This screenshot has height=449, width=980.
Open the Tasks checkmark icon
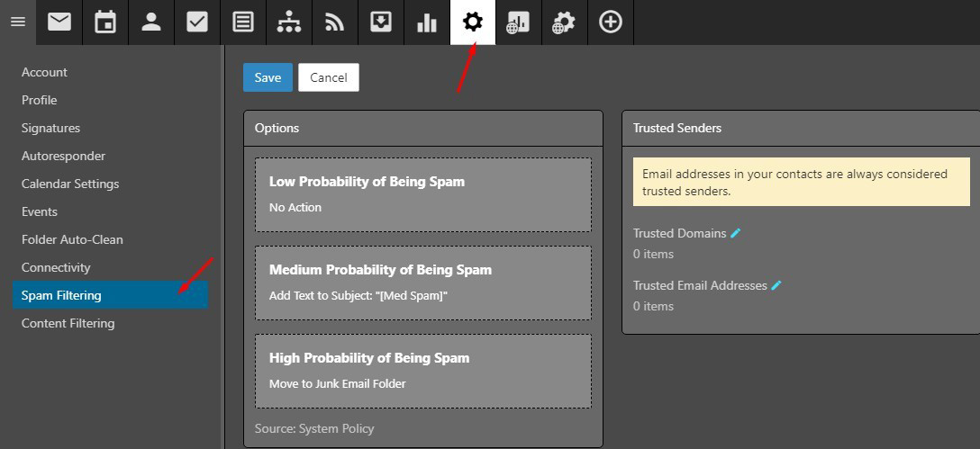[197, 22]
